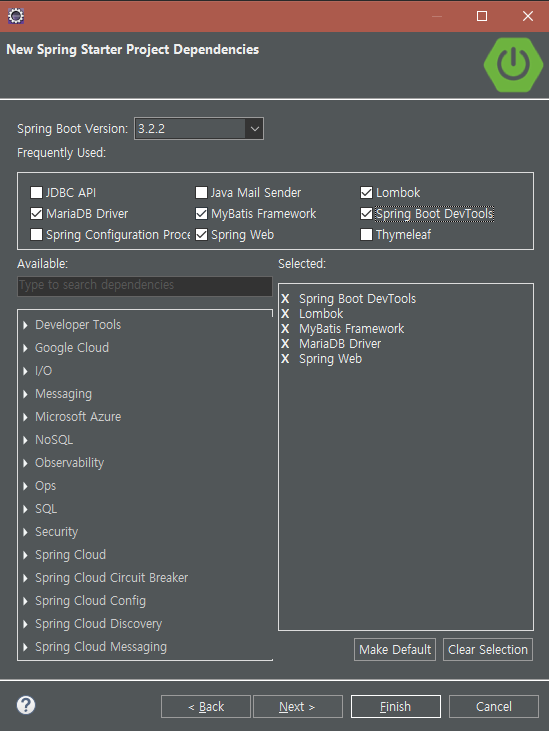Open the Spring Boot Version dropdown
The width and height of the screenshot is (549, 731).
tap(254, 129)
